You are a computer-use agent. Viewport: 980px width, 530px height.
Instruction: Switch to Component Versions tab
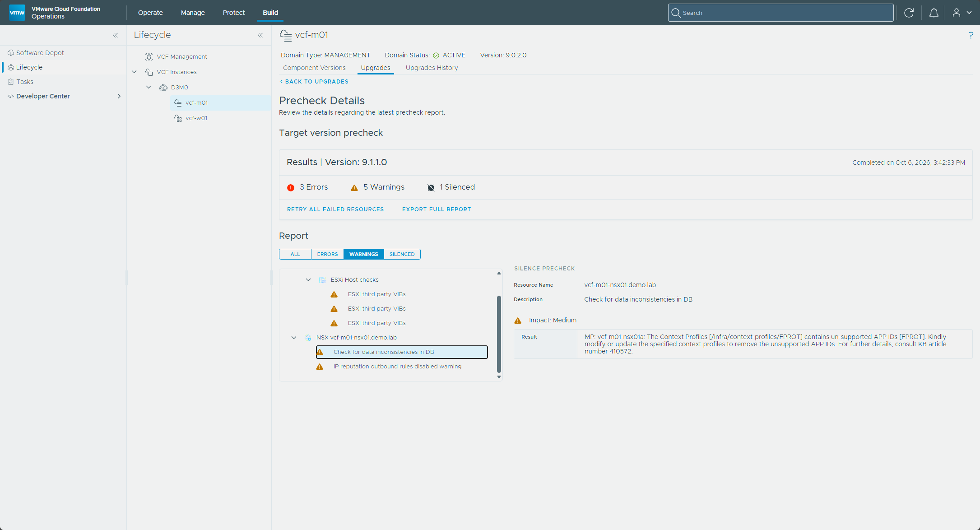click(x=314, y=68)
